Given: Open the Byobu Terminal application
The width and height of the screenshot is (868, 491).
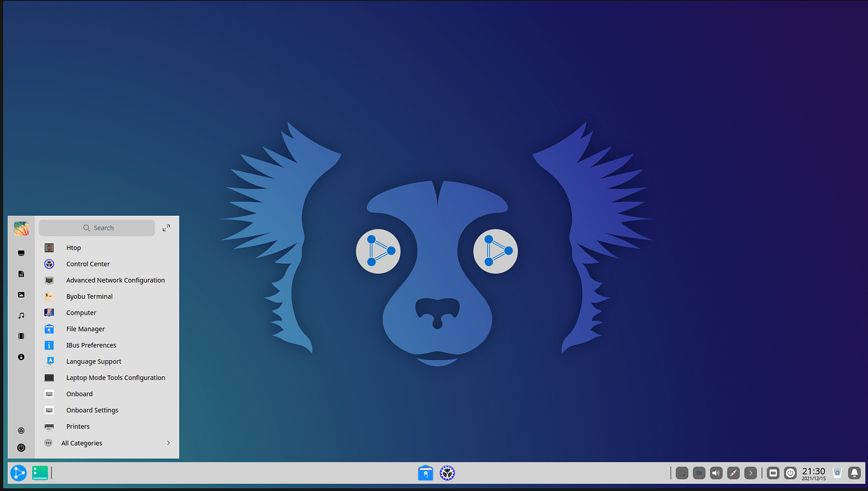Looking at the screenshot, I should (x=89, y=296).
